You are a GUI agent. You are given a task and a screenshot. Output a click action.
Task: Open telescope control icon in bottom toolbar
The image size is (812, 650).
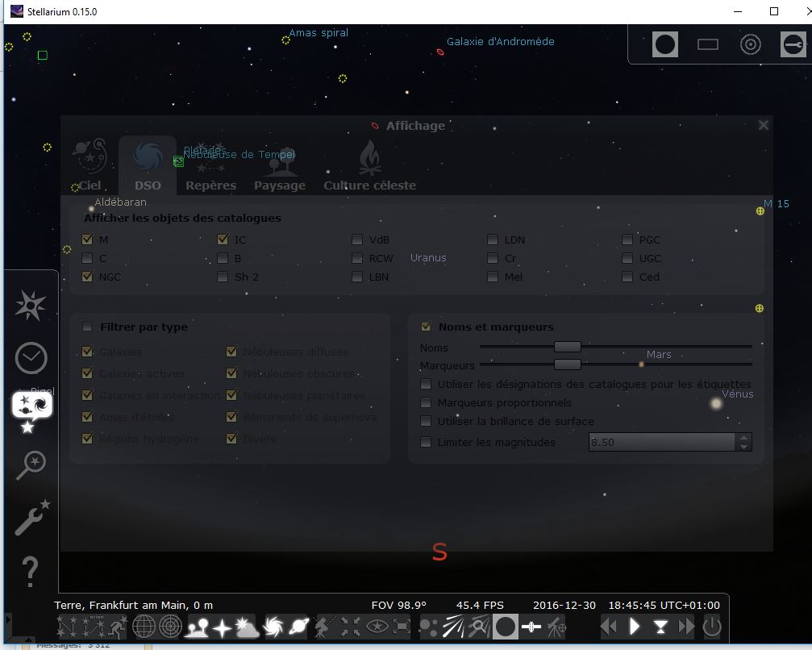click(556, 627)
